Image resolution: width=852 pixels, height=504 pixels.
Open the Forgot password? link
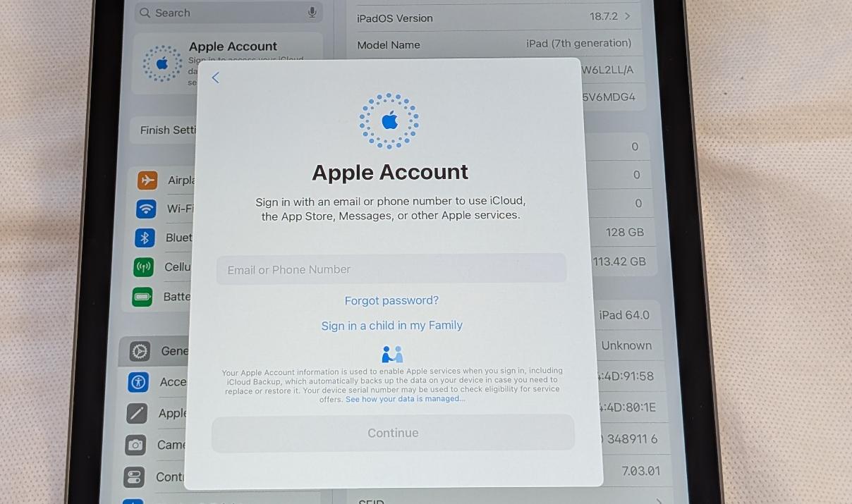(391, 300)
